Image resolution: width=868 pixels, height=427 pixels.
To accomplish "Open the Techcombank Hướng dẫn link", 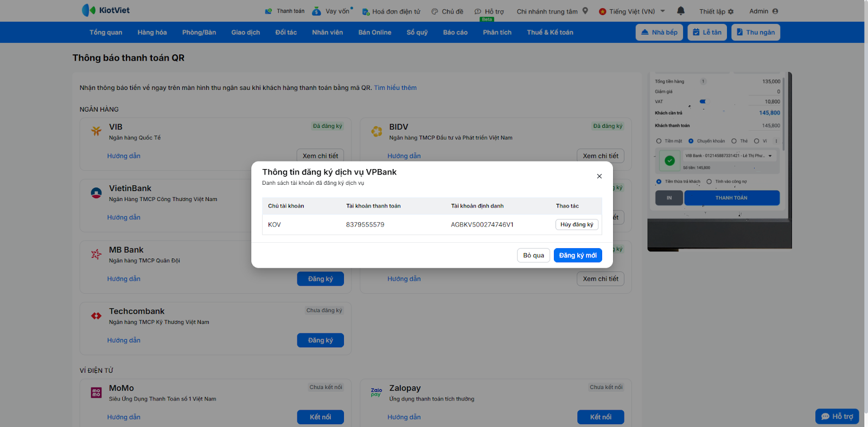I will tap(124, 340).
